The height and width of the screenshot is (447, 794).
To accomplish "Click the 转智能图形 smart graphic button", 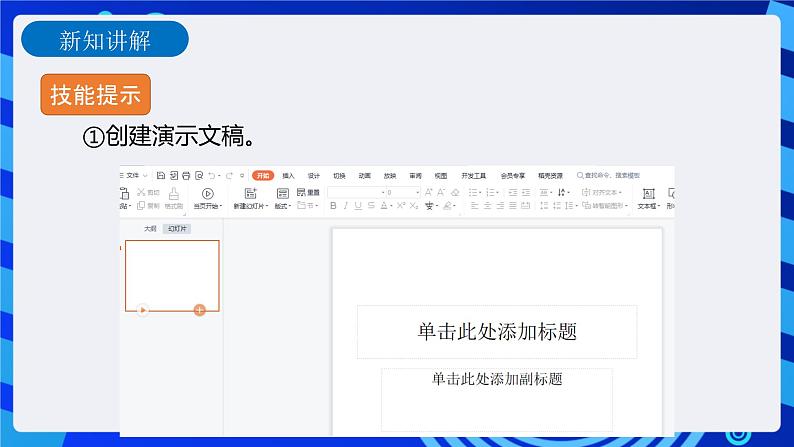I will pyautogui.click(x=605, y=205).
